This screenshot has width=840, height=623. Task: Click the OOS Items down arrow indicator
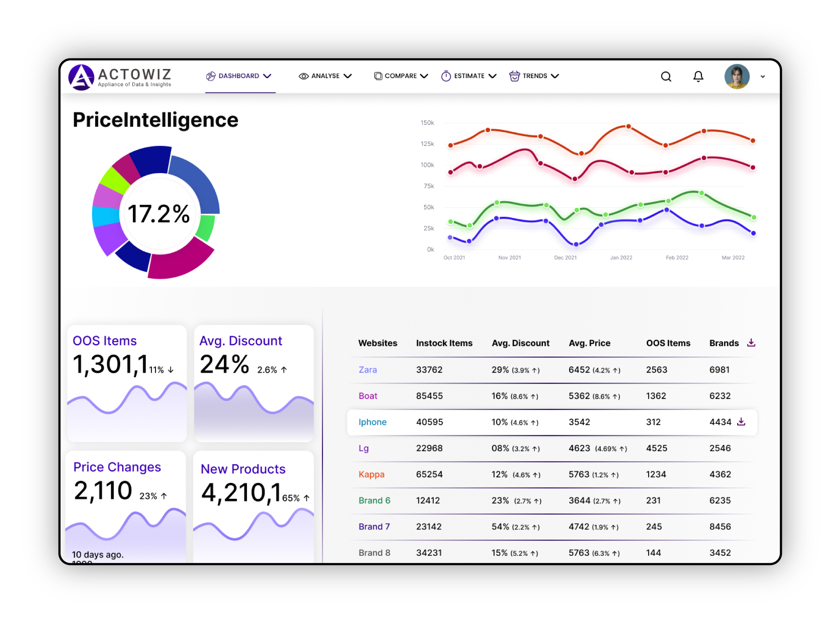coord(171,370)
